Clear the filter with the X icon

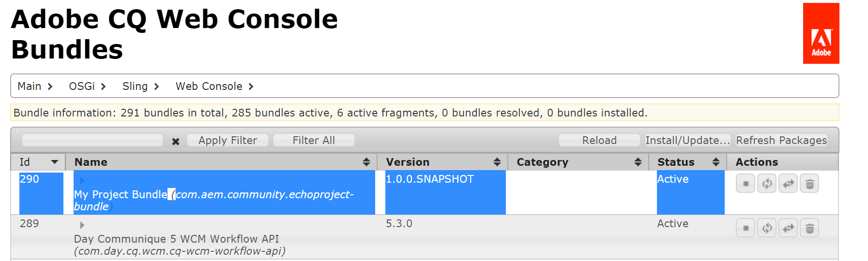pyautogui.click(x=176, y=141)
